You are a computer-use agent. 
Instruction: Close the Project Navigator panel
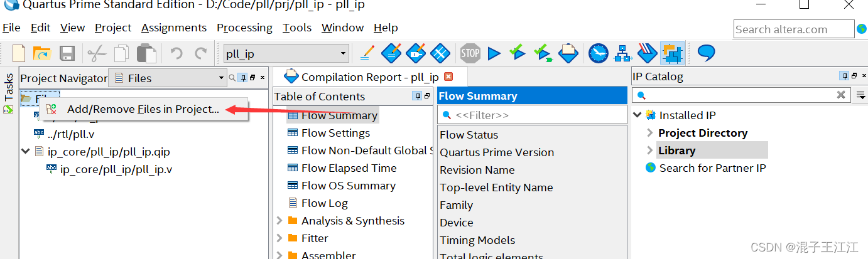point(263,78)
